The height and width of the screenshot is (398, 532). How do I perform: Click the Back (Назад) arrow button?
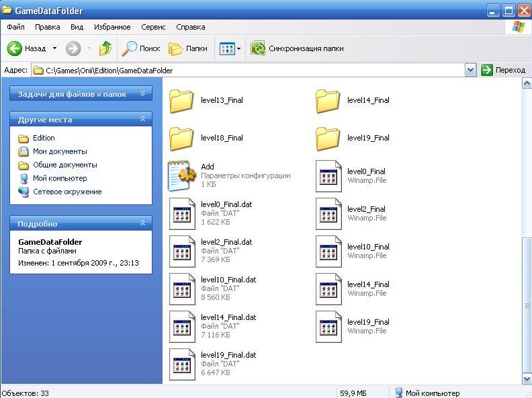pos(15,48)
